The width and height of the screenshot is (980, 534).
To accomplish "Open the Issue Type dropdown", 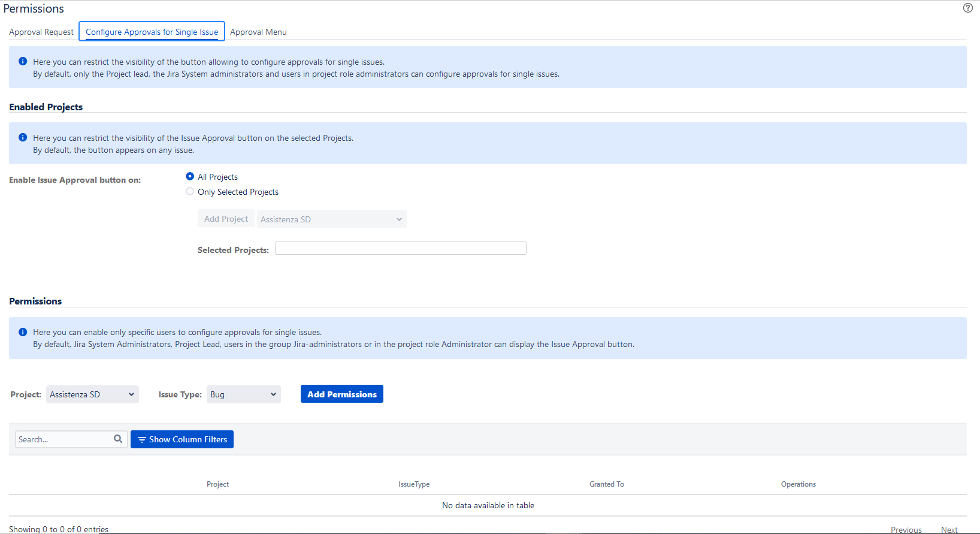I will (x=243, y=394).
